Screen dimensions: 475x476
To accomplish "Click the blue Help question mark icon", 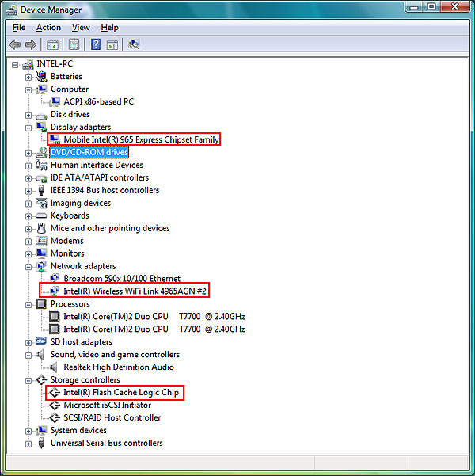I will coord(96,44).
